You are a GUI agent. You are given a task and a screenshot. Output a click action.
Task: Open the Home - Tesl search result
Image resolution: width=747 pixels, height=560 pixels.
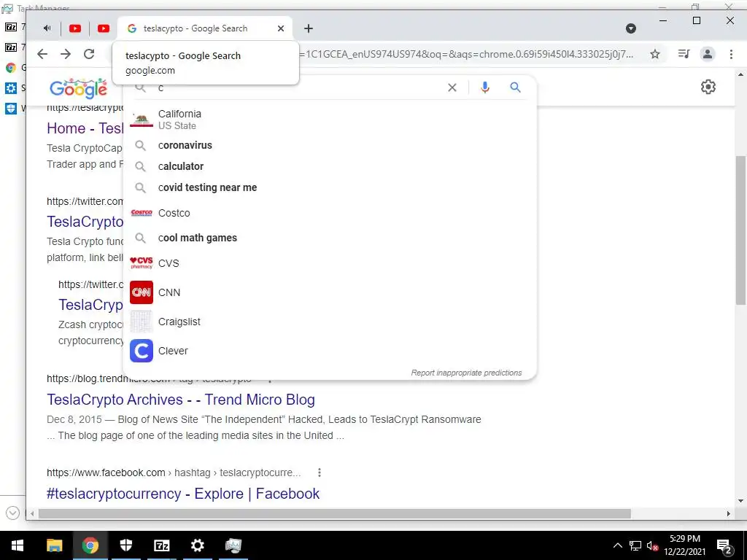(85, 128)
